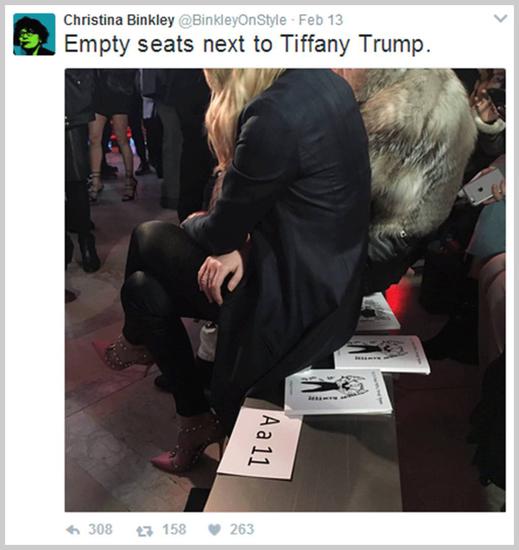Click the 263 likes count
This screenshot has width=519, height=550.
(242, 529)
